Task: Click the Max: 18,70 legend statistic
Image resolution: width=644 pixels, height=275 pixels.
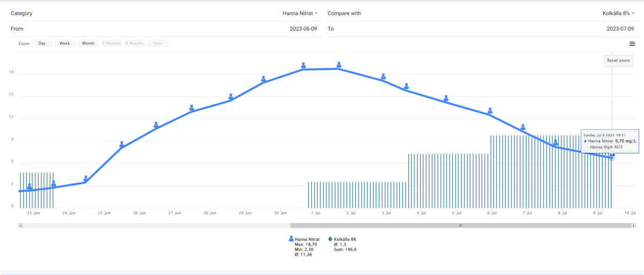Action: tap(306, 244)
